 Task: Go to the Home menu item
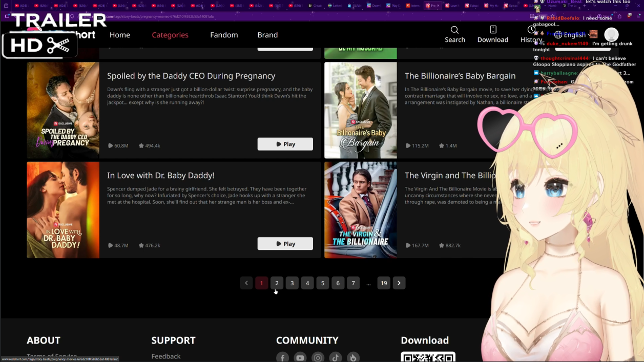pyautogui.click(x=120, y=35)
